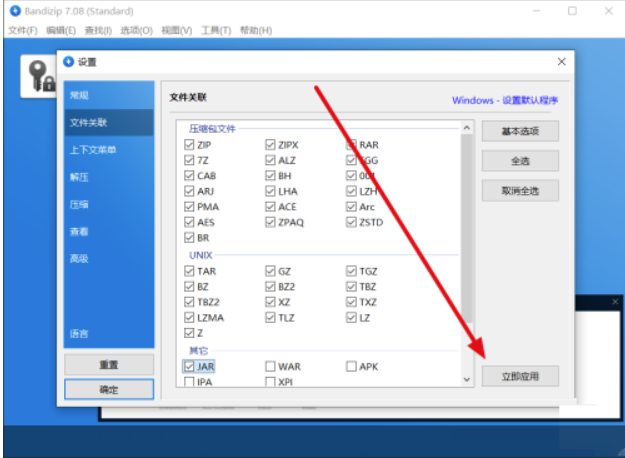The image size is (625, 458).
Task: Uncheck the JAR checkbox
Action: [189, 366]
